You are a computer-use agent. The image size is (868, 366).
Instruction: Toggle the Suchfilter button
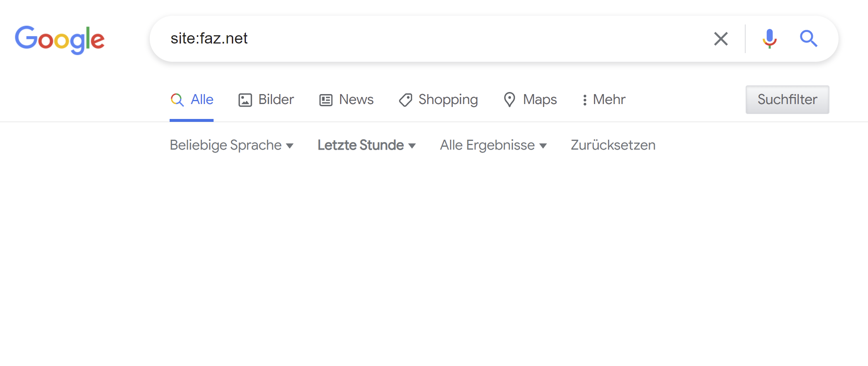(x=787, y=99)
